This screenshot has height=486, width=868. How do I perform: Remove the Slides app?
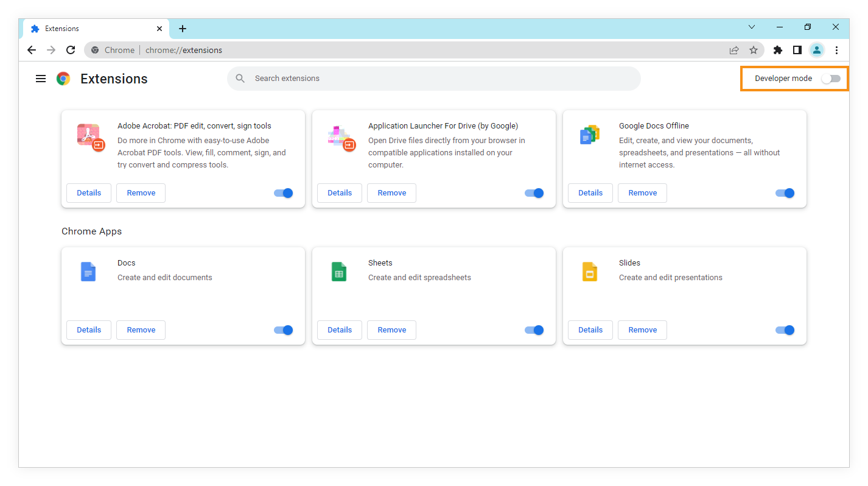pos(643,330)
